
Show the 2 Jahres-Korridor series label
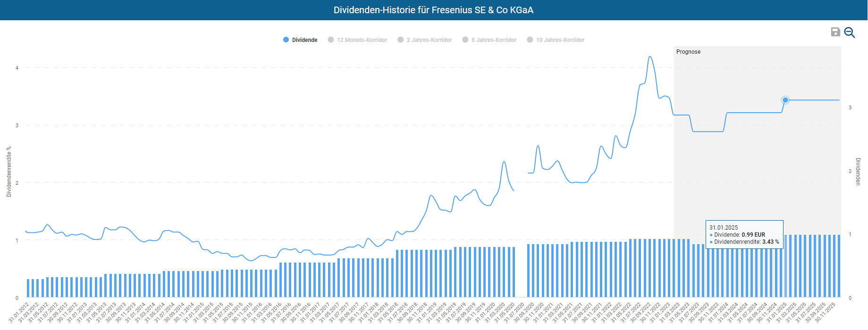click(x=429, y=40)
